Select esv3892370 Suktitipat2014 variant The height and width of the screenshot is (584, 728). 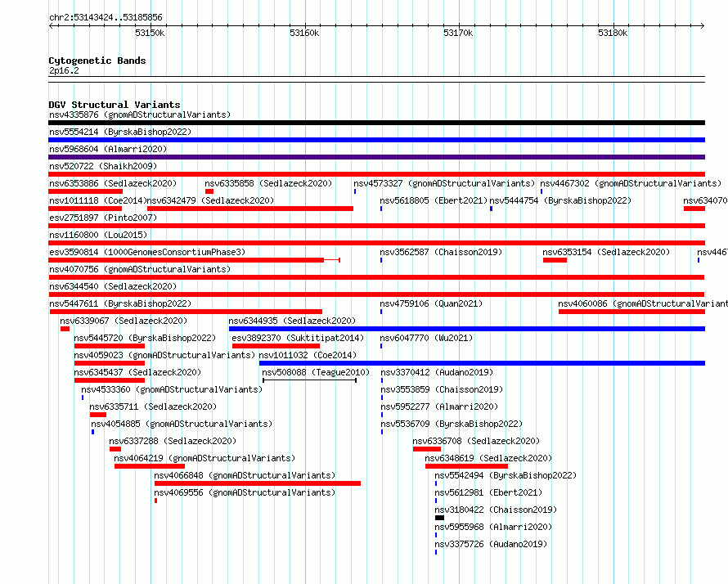(298, 338)
